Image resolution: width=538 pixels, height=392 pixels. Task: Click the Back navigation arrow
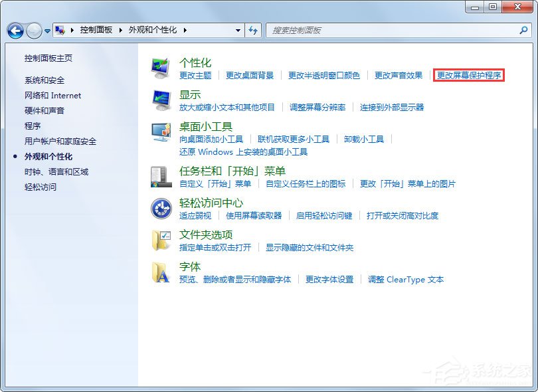click(x=15, y=31)
